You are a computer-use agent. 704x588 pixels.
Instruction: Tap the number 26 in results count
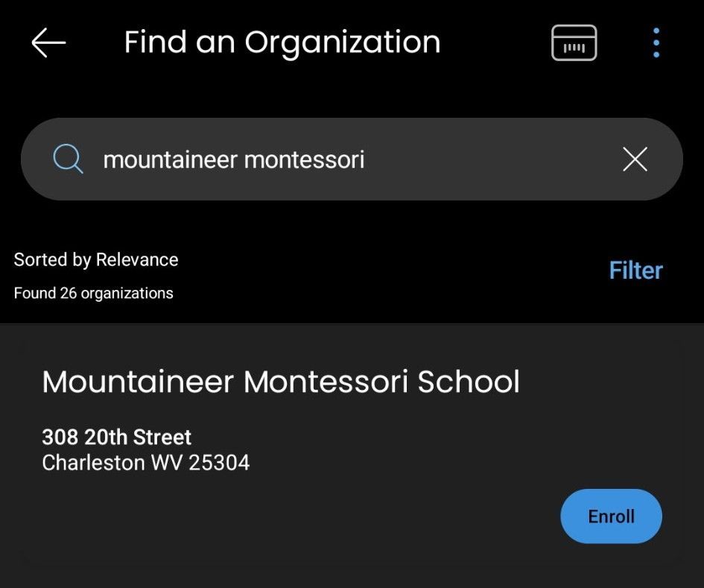(x=69, y=294)
